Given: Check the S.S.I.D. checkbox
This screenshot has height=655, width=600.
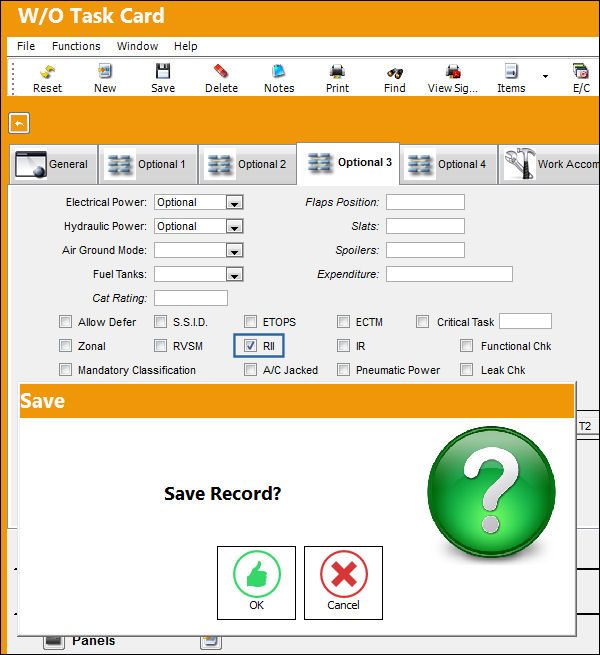Looking at the screenshot, I should click(x=160, y=322).
